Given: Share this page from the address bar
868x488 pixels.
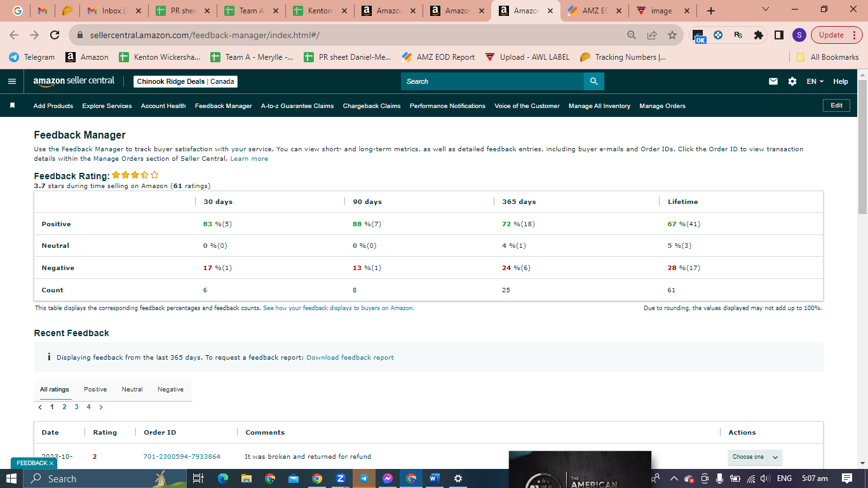Looking at the screenshot, I should tap(652, 35).
